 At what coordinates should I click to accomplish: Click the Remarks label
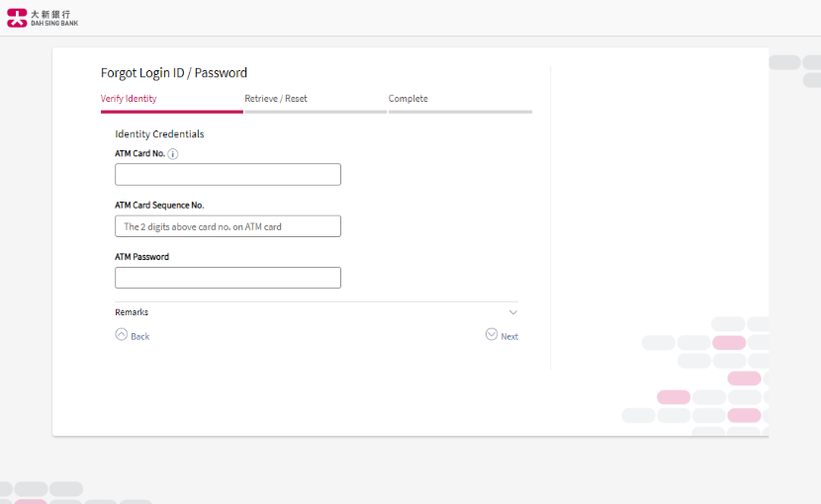[132, 312]
